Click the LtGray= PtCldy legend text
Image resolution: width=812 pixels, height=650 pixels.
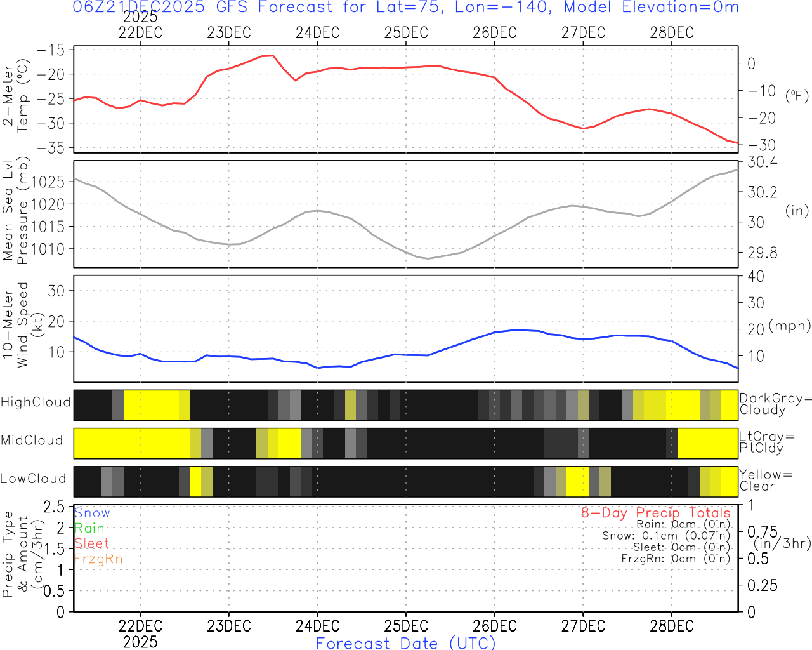click(x=766, y=442)
